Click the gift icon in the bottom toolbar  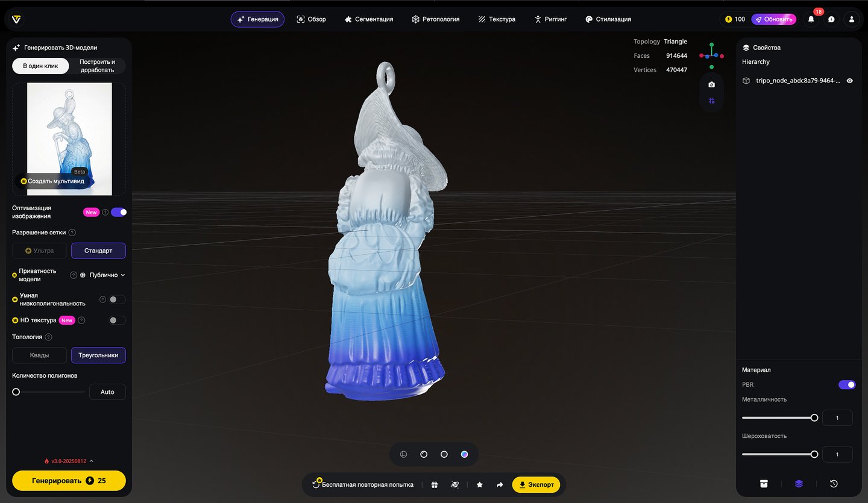[x=435, y=484]
